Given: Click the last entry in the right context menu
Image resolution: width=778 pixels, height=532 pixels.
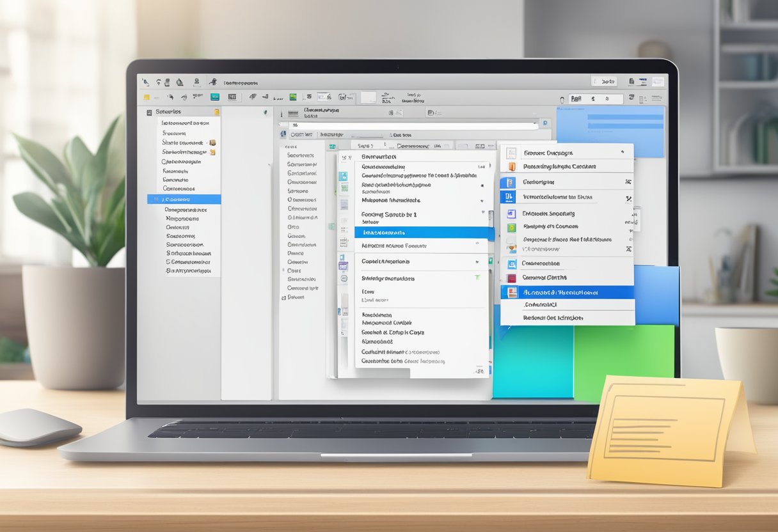Looking at the screenshot, I should pyautogui.click(x=553, y=318).
